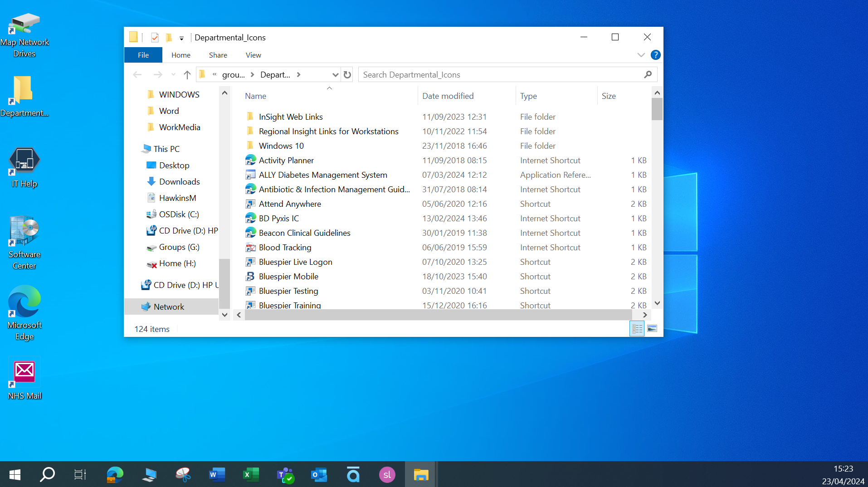Switch to the Share ribbon tab
The image size is (868, 487).
pyautogui.click(x=218, y=55)
